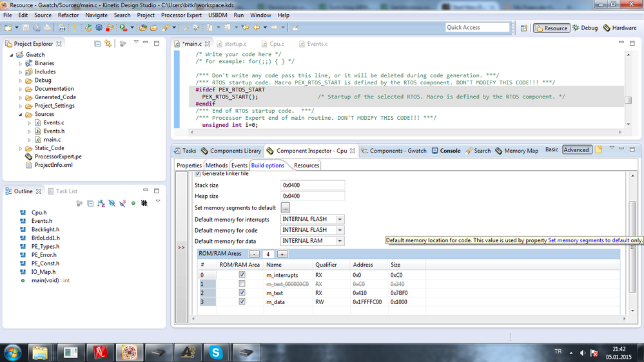Enable the m_text_000000C0 area checkbox
Image resolution: width=644 pixels, height=362 pixels.
coord(242,284)
